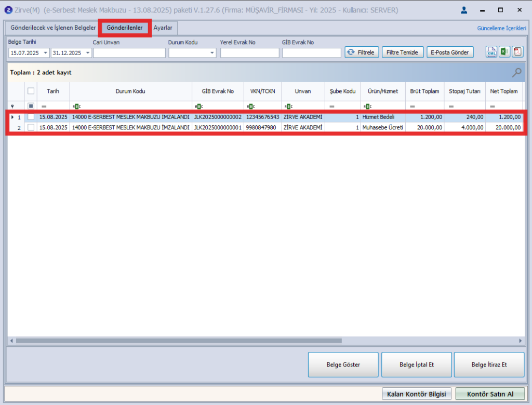Check row 2 checkbox for JLK2025000000001

pyautogui.click(x=31, y=127)
